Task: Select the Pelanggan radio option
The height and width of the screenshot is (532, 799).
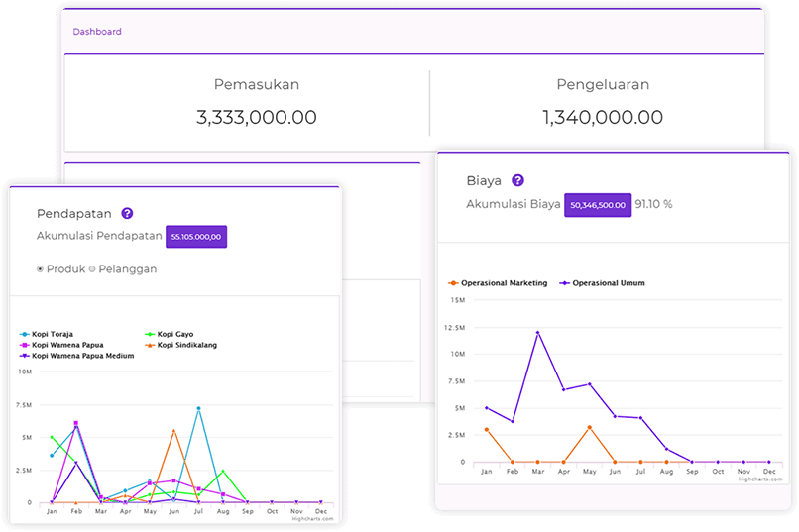Action: pyautogui.click(x=92, y=268)
